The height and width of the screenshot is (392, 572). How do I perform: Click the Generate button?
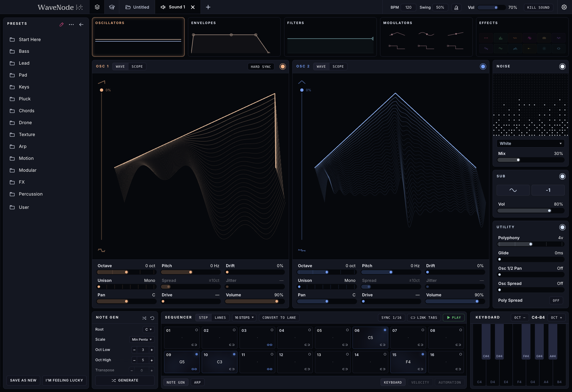pos(125,380)
